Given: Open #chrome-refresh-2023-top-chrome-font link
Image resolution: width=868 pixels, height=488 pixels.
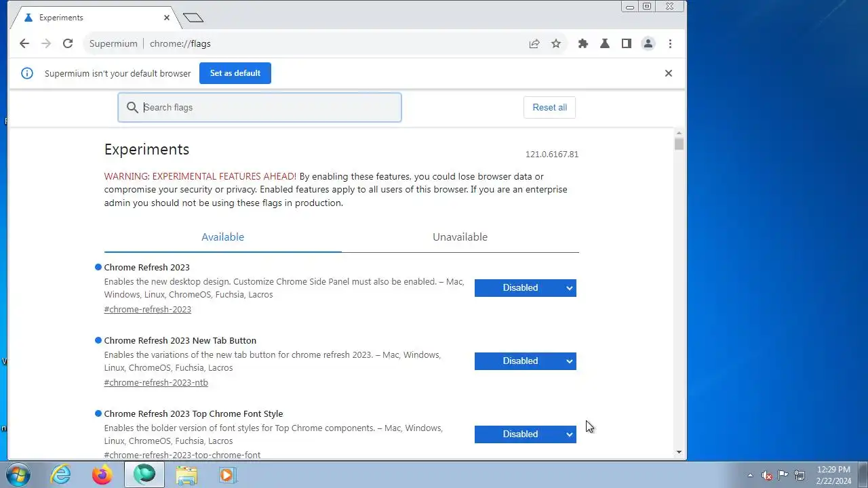Looking at the screenshot, I should 182,455.
